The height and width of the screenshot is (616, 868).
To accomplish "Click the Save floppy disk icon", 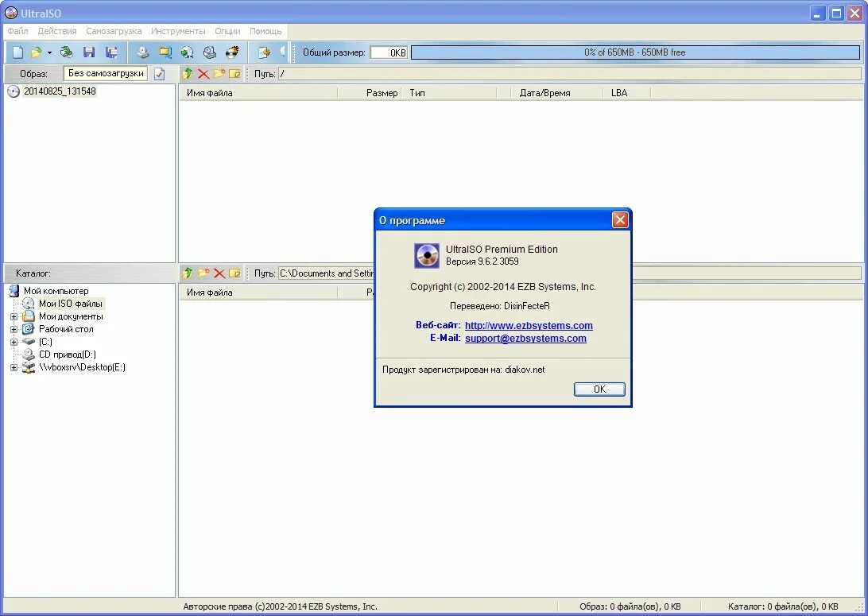I will [88, 52].
